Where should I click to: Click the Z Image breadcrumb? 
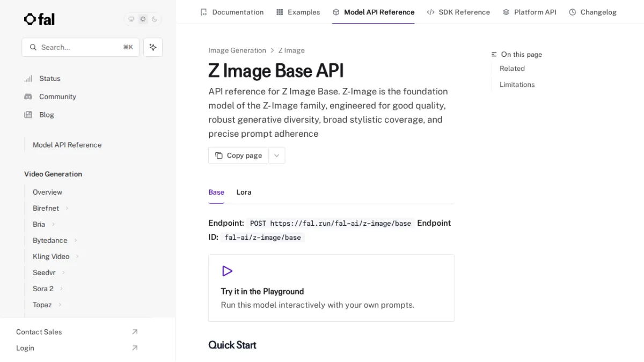coord(291,50)
